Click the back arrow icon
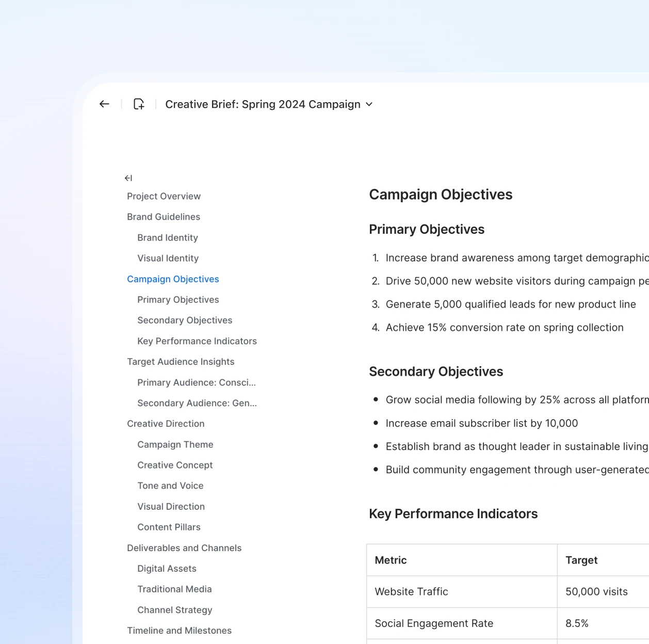Screen dimensions: 649x644 pyautogui.click(x=104, y=104)
